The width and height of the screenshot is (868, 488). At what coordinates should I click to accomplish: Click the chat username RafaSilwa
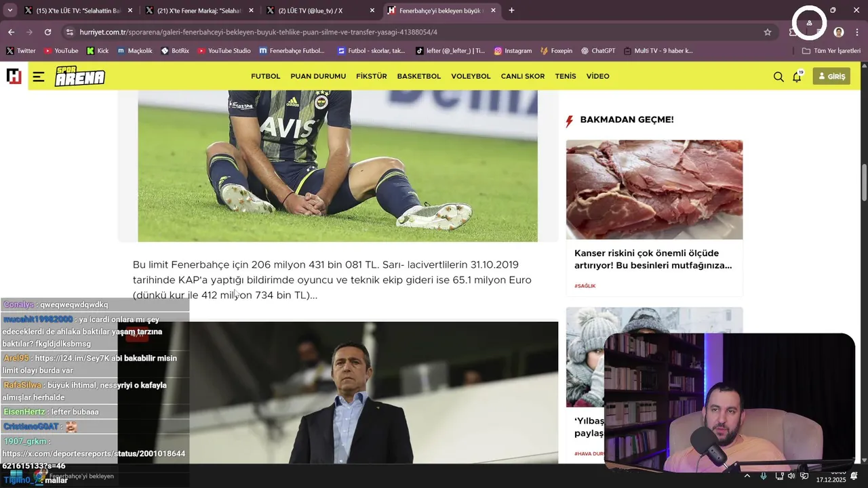click(22, 385)
